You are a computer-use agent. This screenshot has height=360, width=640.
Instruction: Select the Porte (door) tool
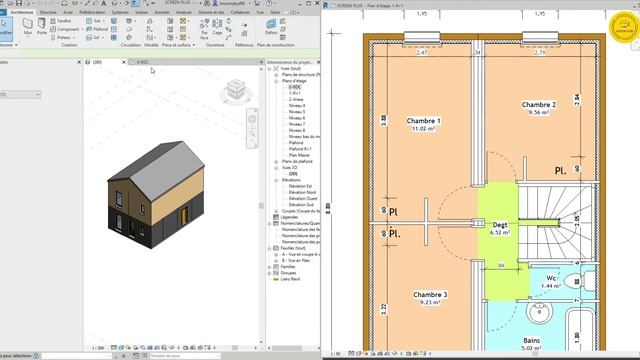point(42,26)
